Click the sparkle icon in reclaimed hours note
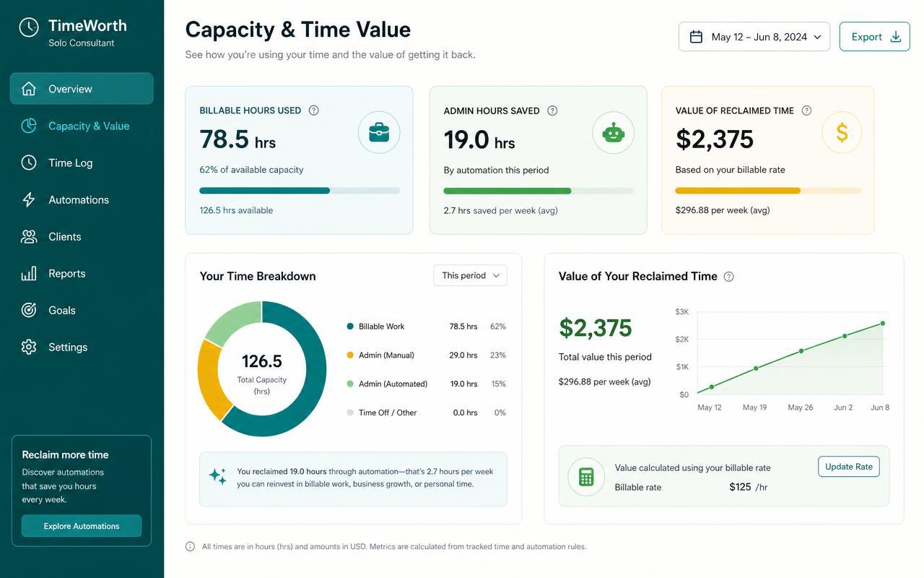 [x=217, y=475]
